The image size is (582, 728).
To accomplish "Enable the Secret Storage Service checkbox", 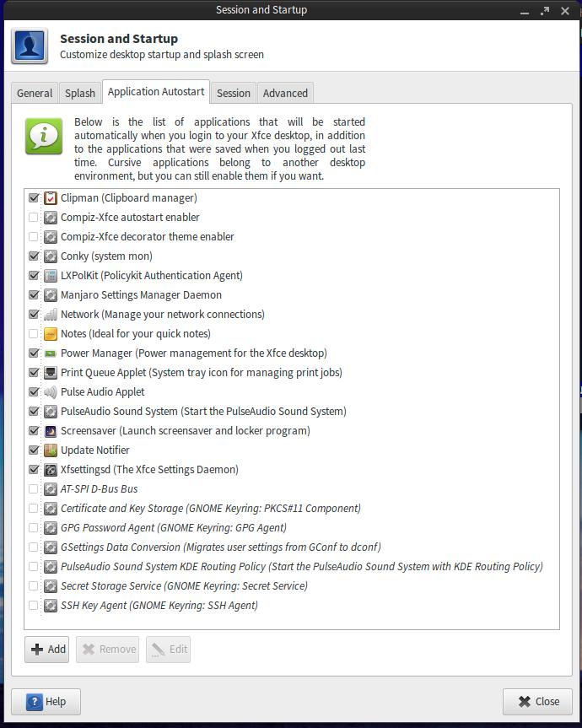I will 34,586.
